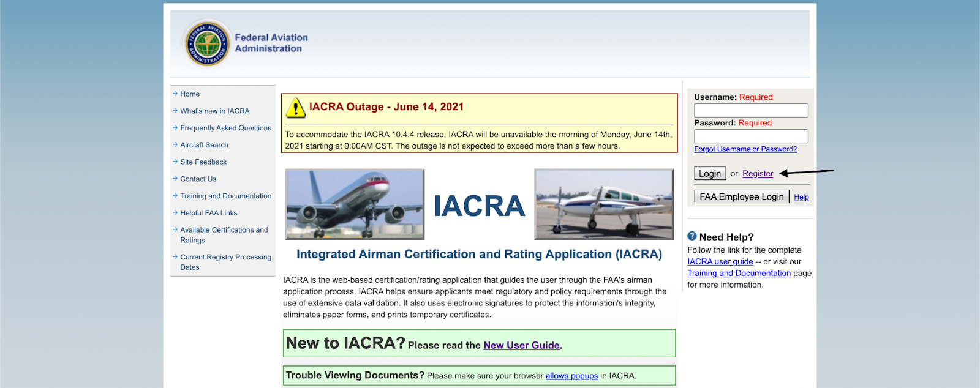Image resolution: width=980 pixels, height=388 pixels.
Task: Open the IACRA user guide link
Action: point(720,261)
